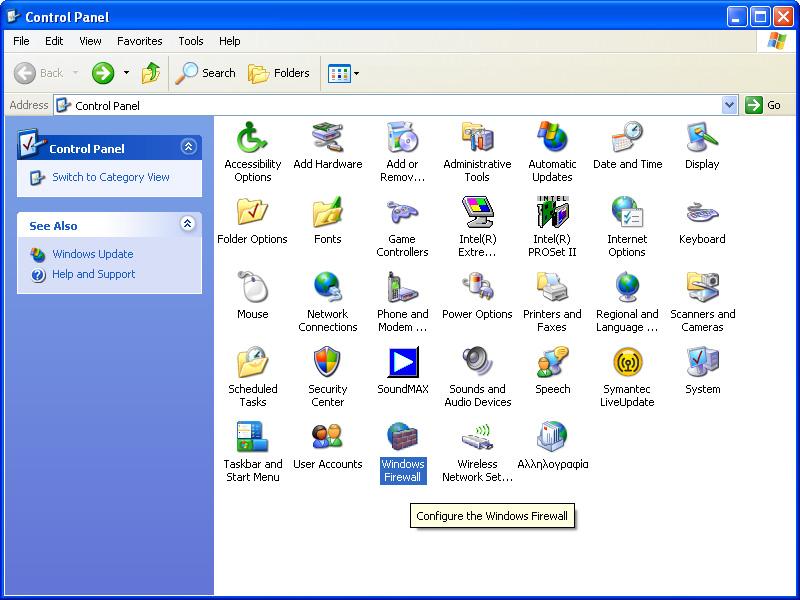Image resolution: width=800 pixels, height=600 pixels.
Task: Open Power Options
Action: click(477, 295)
